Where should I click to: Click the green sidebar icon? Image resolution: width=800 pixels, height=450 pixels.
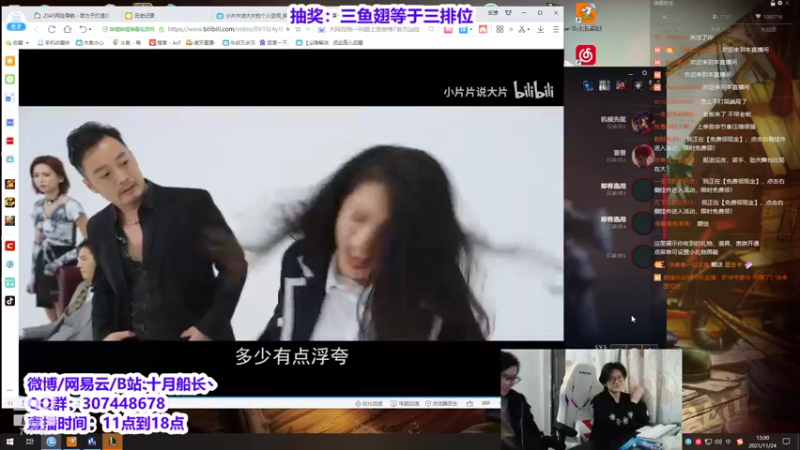[x=10, y=79]
